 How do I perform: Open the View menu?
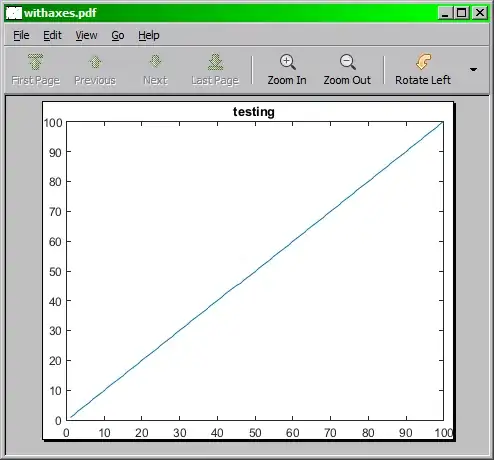pos(86,35)
